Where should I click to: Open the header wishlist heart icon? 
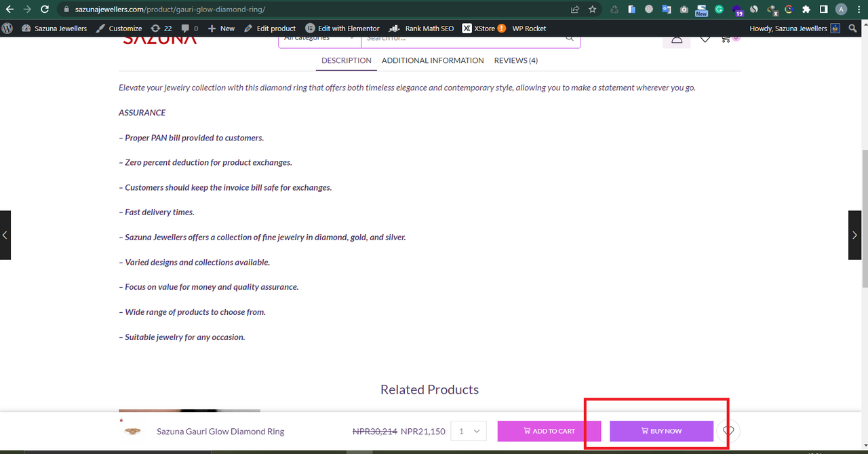point(705,39)
